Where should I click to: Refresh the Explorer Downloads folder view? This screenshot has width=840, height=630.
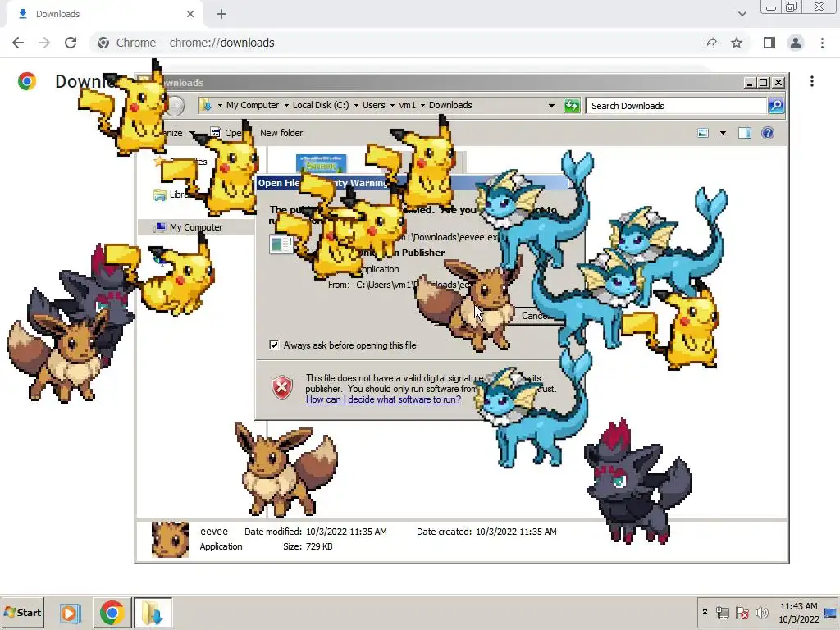[572, 106]
